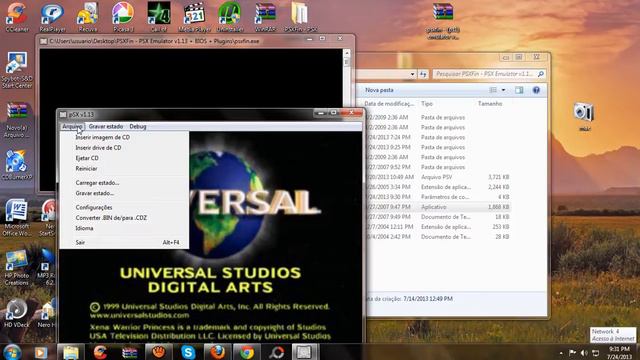Open the green star number 4 desktop shortcut

point(159,17)
